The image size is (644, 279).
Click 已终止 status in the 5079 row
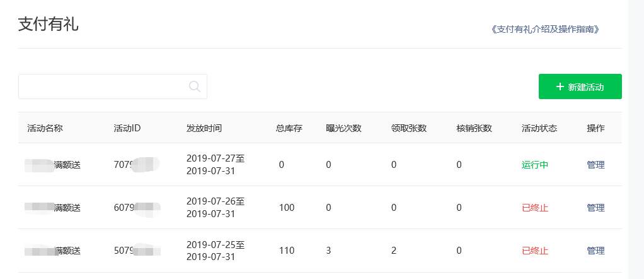pos(535,251)
